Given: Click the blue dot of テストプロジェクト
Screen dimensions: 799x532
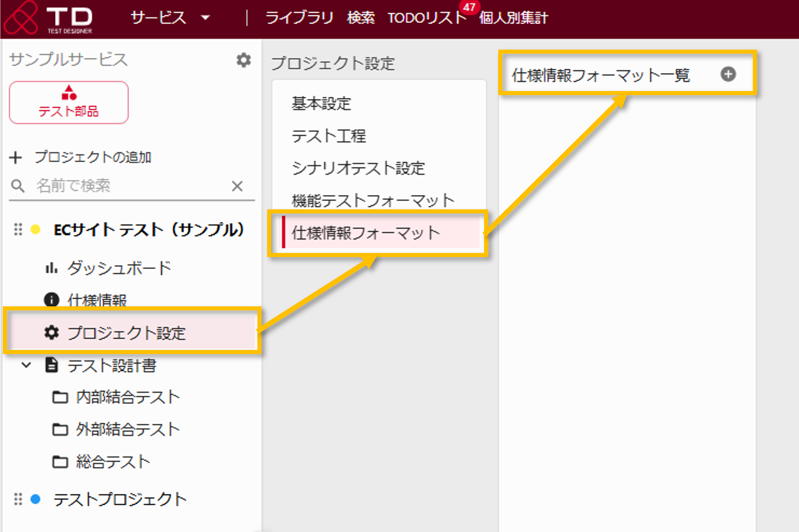Looking at the screenshot, I should 35,499.
